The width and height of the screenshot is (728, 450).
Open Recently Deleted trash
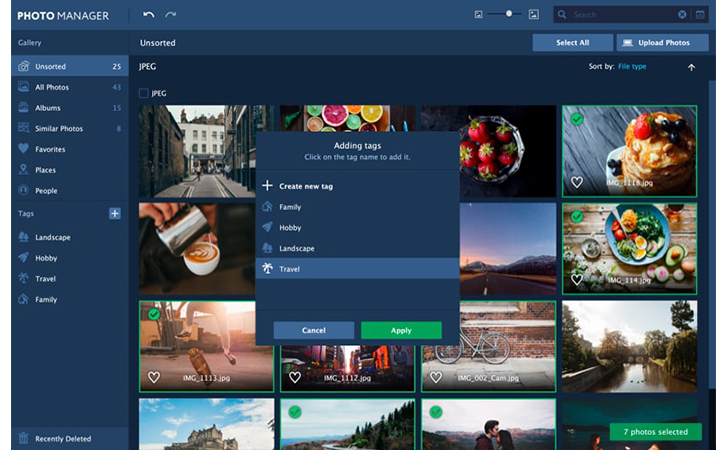64,438
